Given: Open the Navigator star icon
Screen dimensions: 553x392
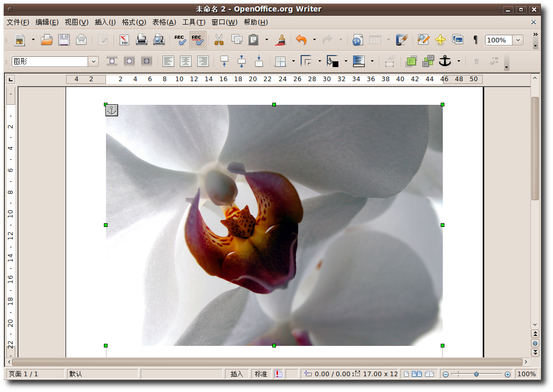Looking at the screenshot, I should pos(440,40).
